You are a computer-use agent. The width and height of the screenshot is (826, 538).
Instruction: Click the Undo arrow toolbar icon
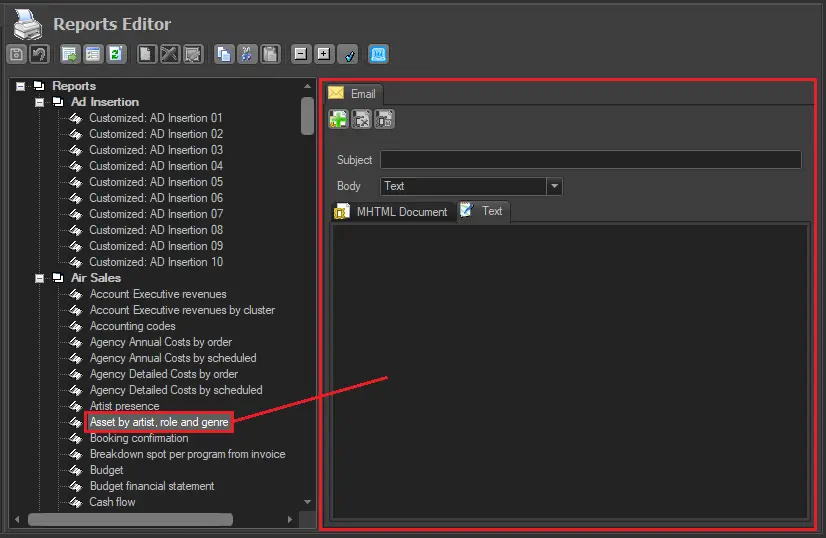pos(38,54)
